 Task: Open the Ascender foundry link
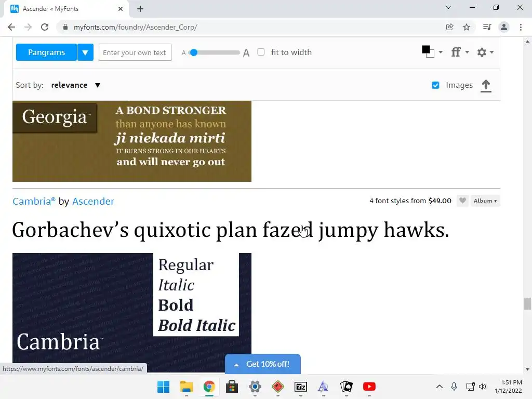pos(94,201)
